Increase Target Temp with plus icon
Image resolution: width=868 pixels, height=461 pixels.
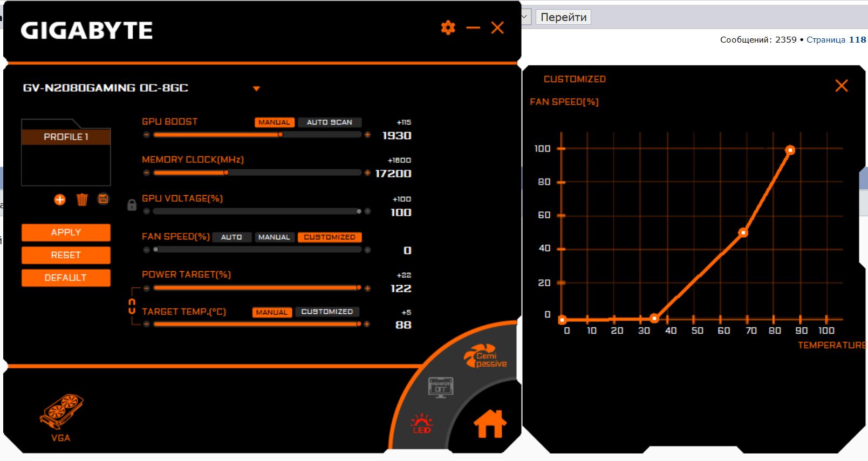(x=367, y=324)
